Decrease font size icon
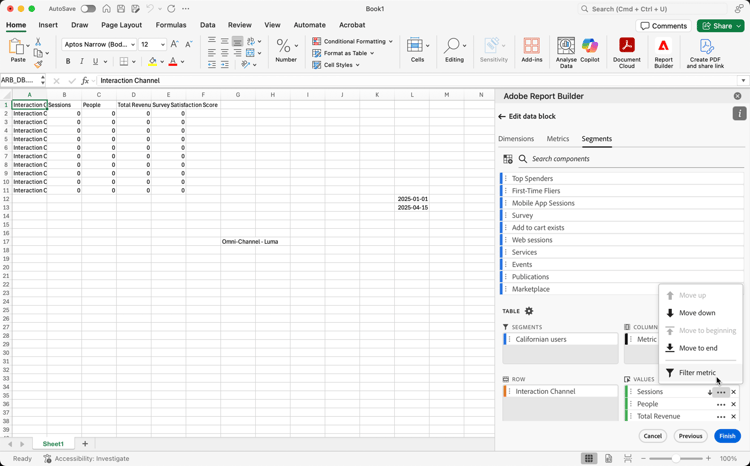 pyautogui.click(x=188, y=44)
